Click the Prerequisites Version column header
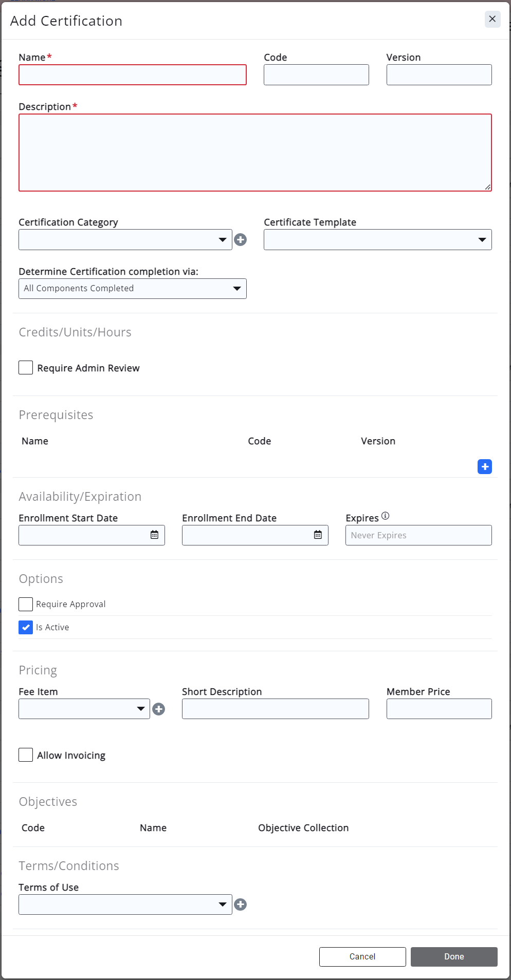 pos(378,441)
